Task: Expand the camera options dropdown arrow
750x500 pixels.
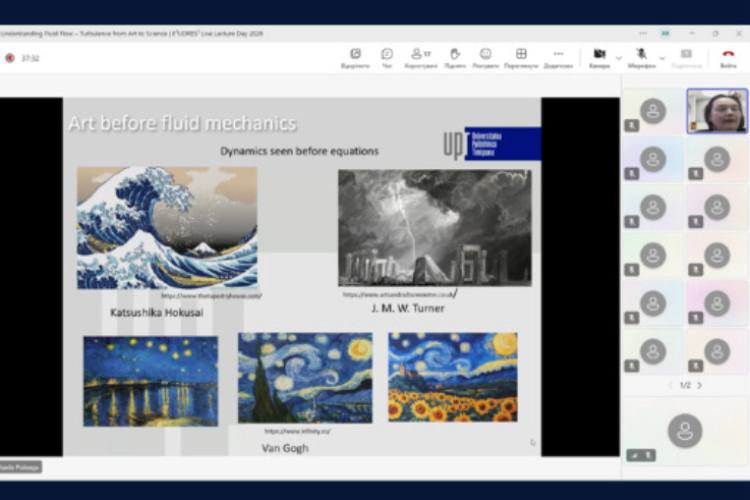Action: click(619, 57)
